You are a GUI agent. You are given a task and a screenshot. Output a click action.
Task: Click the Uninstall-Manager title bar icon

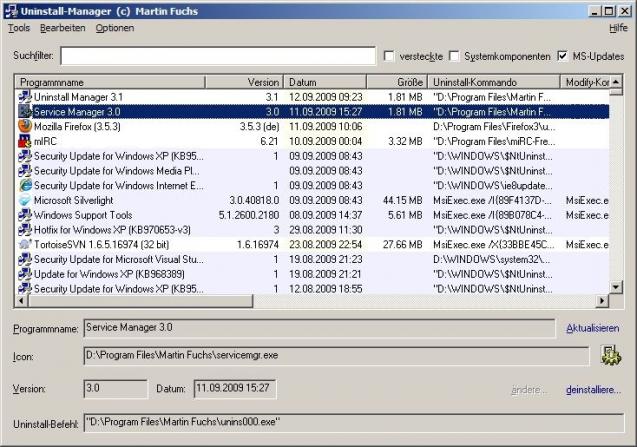click(11, 11)
